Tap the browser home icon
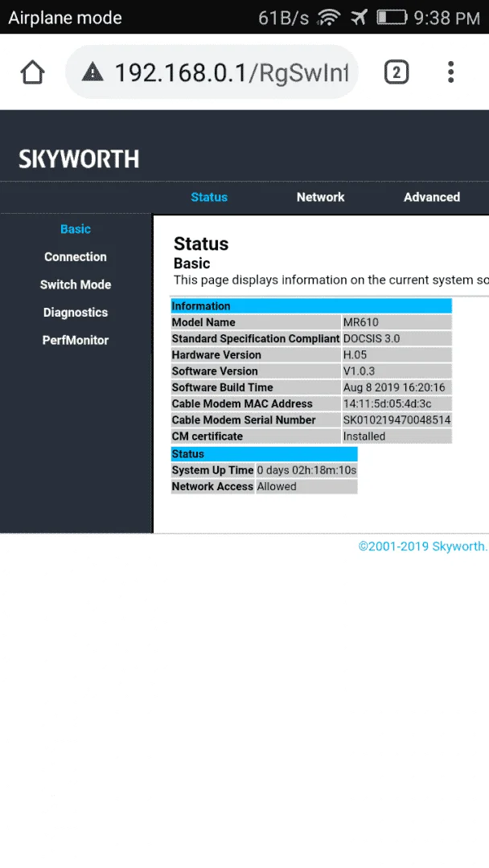This screenshot has height=868, width=489. 32,72
